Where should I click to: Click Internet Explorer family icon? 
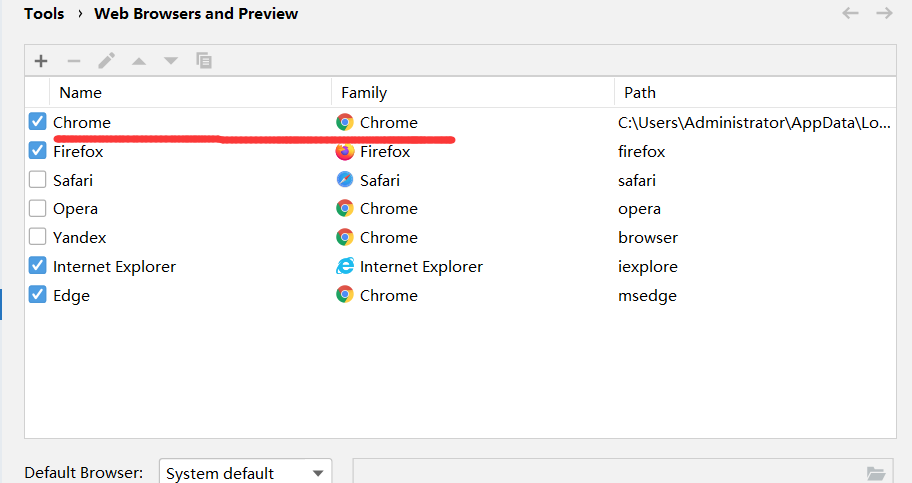click(x=345, y=267)
